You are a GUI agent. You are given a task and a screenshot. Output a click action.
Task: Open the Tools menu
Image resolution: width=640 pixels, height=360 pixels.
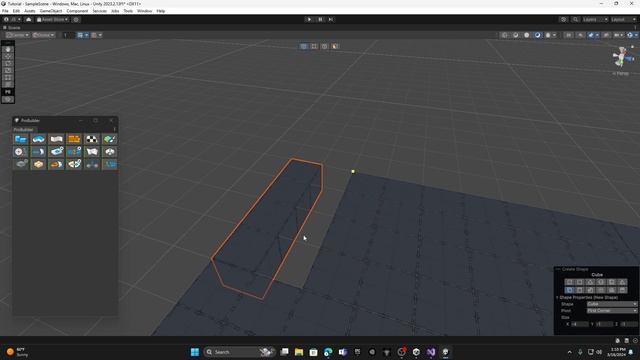128,11
